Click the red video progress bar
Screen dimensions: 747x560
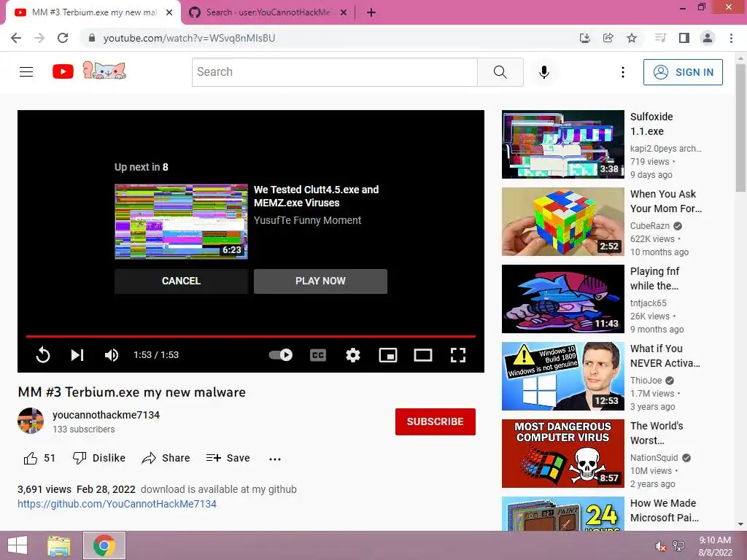click(x=251, y=336)
